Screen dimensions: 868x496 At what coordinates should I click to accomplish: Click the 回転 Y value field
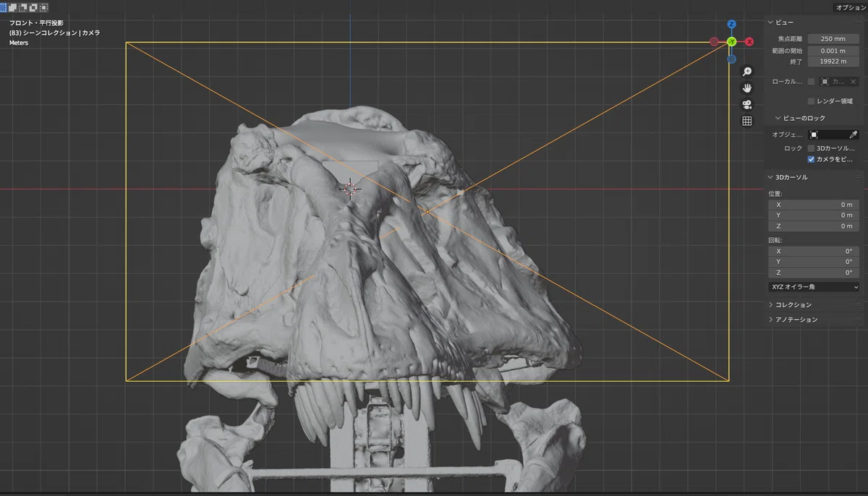coord(814,262)
